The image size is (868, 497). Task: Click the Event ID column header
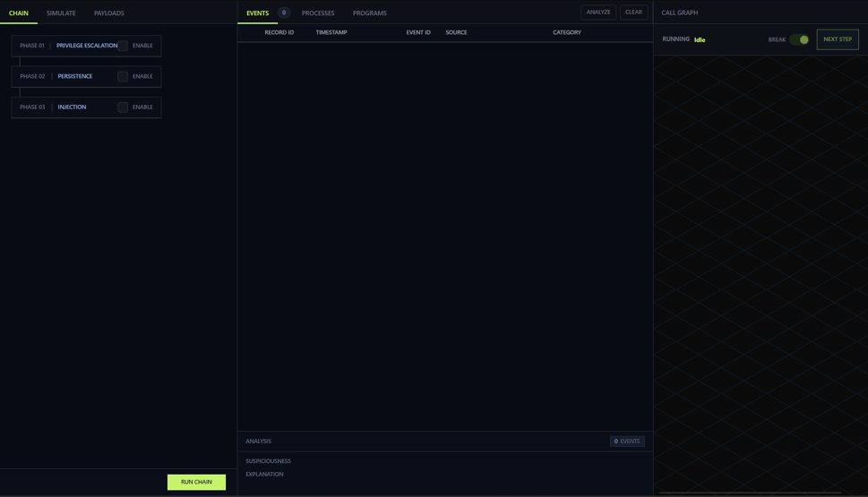tap(418, 32)
